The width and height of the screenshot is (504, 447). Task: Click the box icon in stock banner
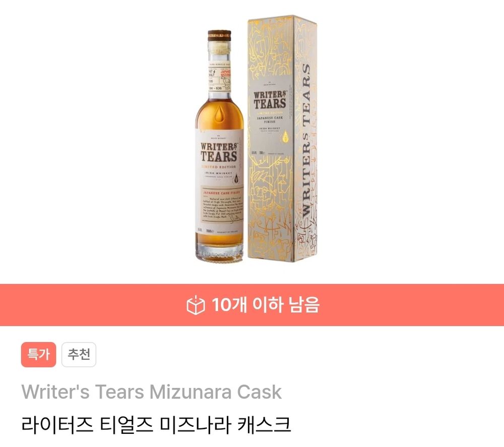pyautogui.click(x=196, y=305)
